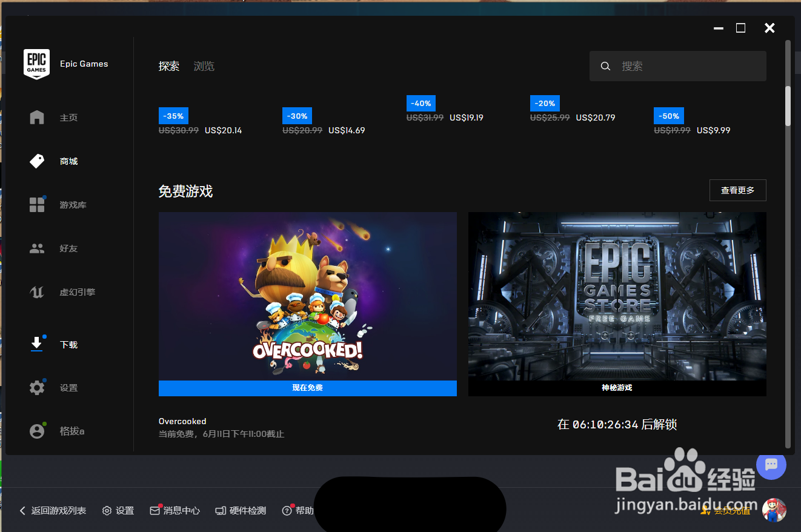Click into the 搜索 search field

tap(678, 66)
